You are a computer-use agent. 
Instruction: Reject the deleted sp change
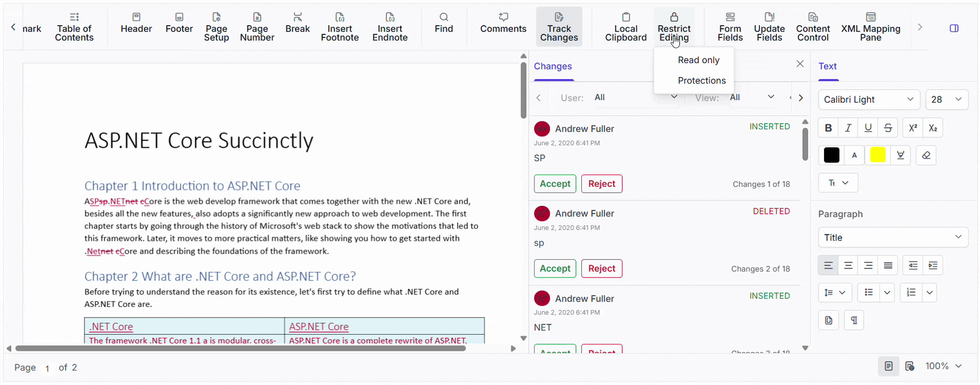click(x=602, y=268)
